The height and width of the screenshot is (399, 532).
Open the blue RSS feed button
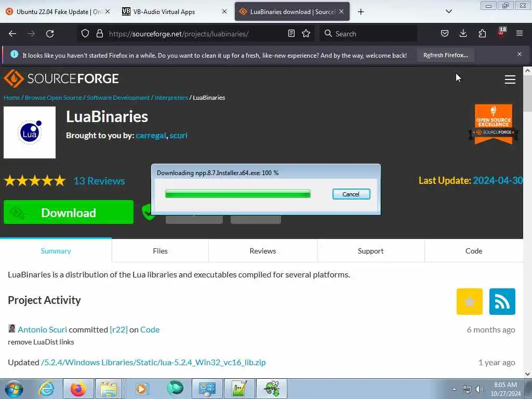click(x=502, y=301)
